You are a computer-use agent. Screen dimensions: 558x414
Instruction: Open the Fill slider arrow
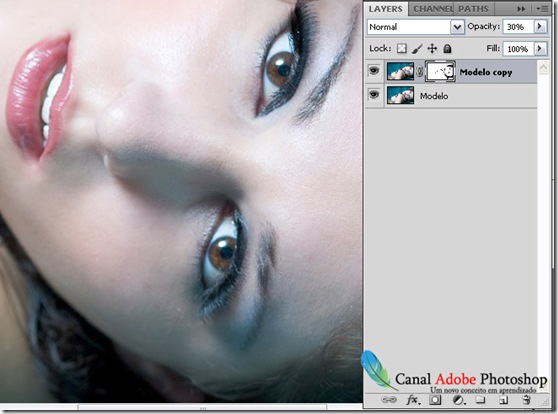540,48
